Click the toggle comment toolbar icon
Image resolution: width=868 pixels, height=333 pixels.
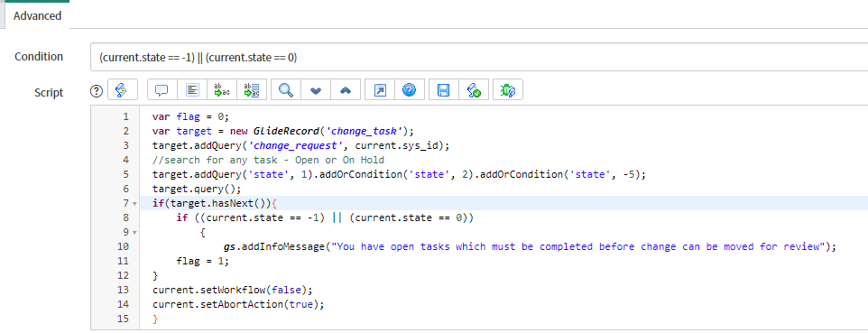(x=162, y=90)
